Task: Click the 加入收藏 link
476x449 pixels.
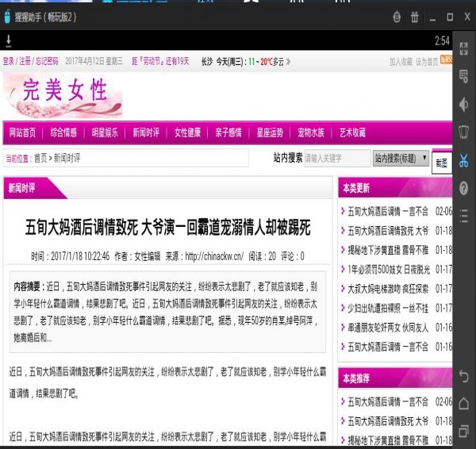Action: point(401,62)
